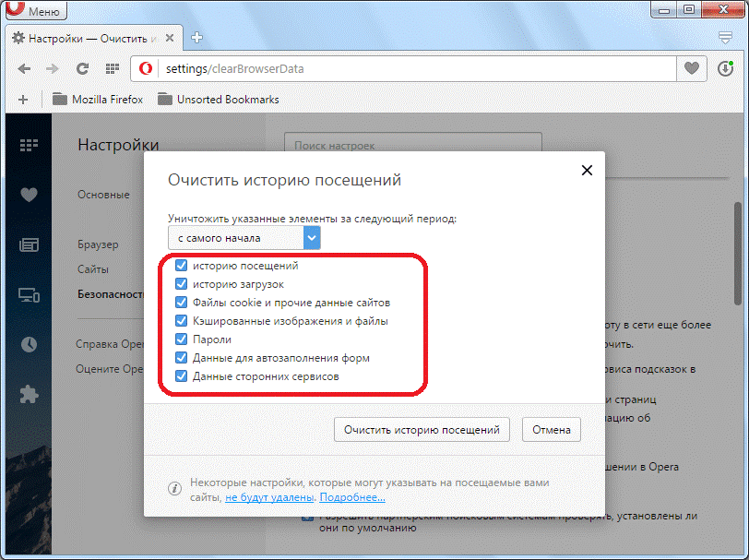The image size is (749, 560).
Task: Add page to bookmarks heart in address bar
Action: pos(691,69)
